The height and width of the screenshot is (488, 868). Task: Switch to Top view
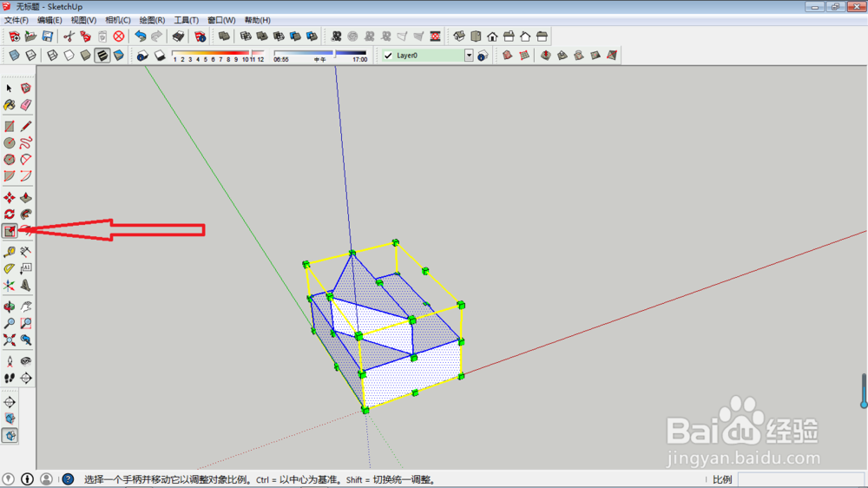476,36
